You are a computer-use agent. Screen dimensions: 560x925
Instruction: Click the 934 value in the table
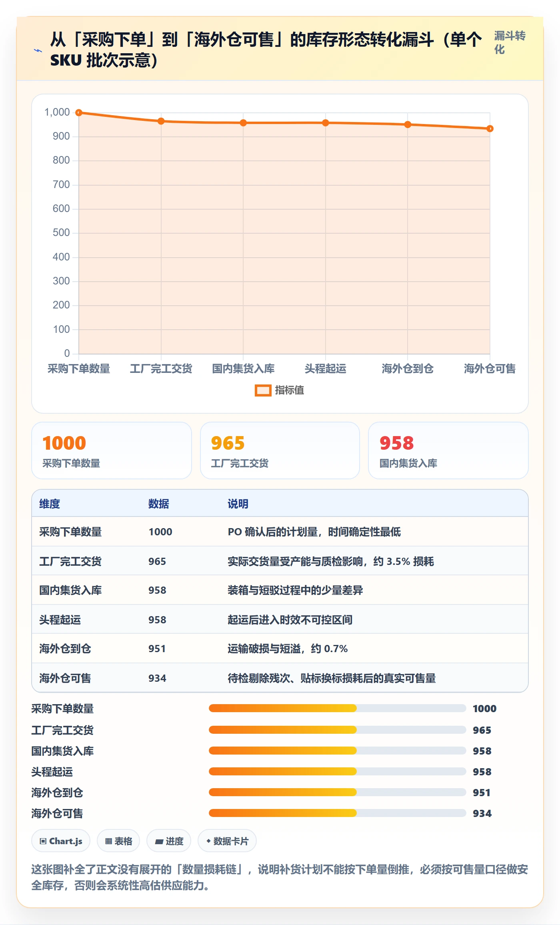click(x=157, y=678)
